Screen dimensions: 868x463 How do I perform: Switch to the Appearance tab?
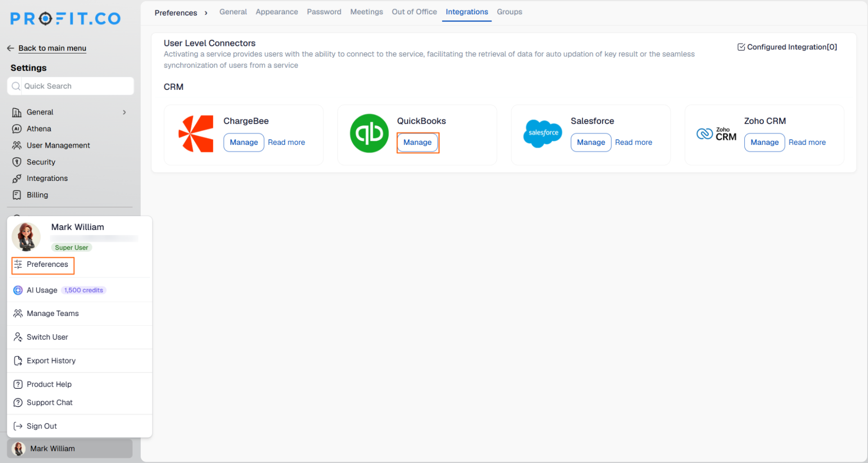pos(277,12)
